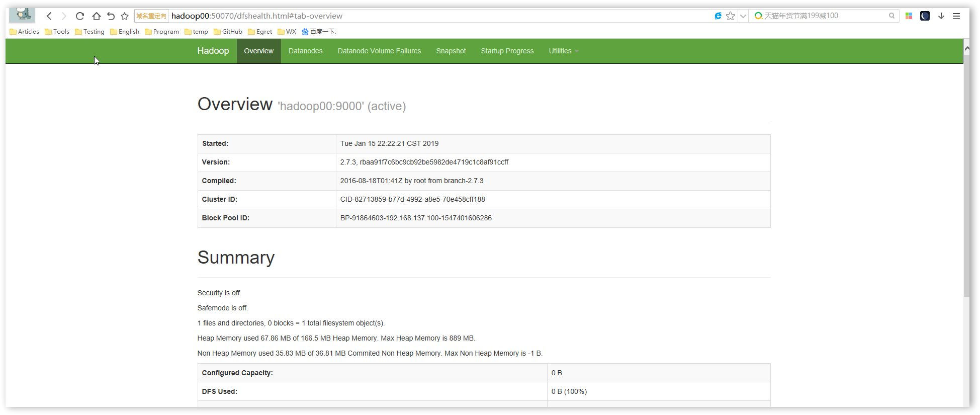Open the WX bookmark folder
The image size is (980, 415).
287,31
